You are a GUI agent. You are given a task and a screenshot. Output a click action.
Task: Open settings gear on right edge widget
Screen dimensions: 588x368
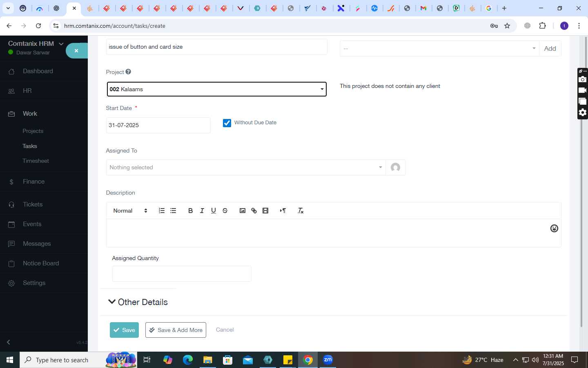583,112
